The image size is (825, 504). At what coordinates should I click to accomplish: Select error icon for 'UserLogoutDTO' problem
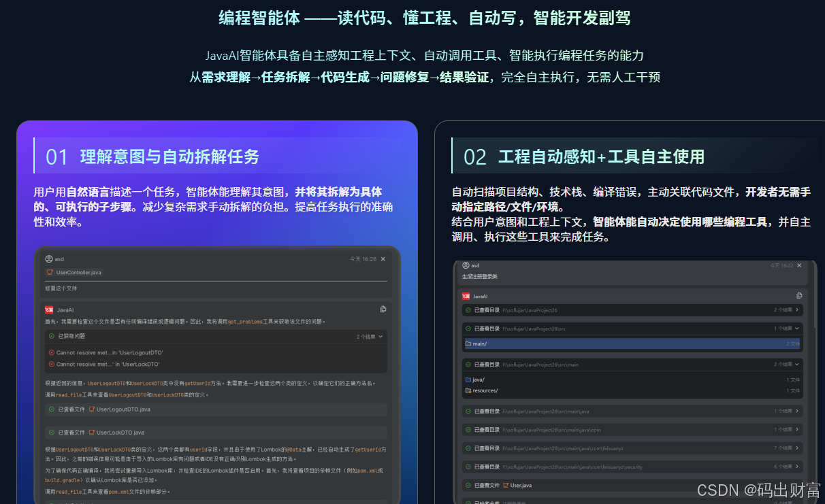point(51,352)
